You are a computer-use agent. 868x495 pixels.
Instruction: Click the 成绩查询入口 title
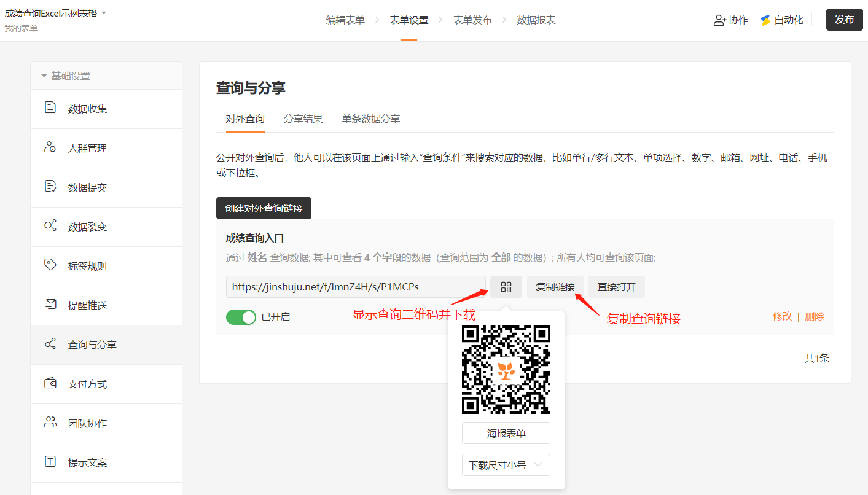pyautogui.click(x=255, y=238)
